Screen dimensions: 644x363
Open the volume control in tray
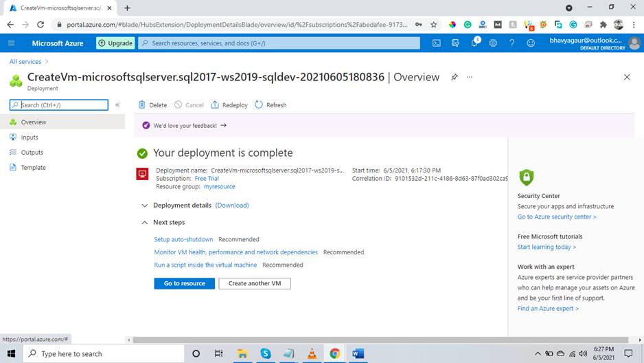583,353
